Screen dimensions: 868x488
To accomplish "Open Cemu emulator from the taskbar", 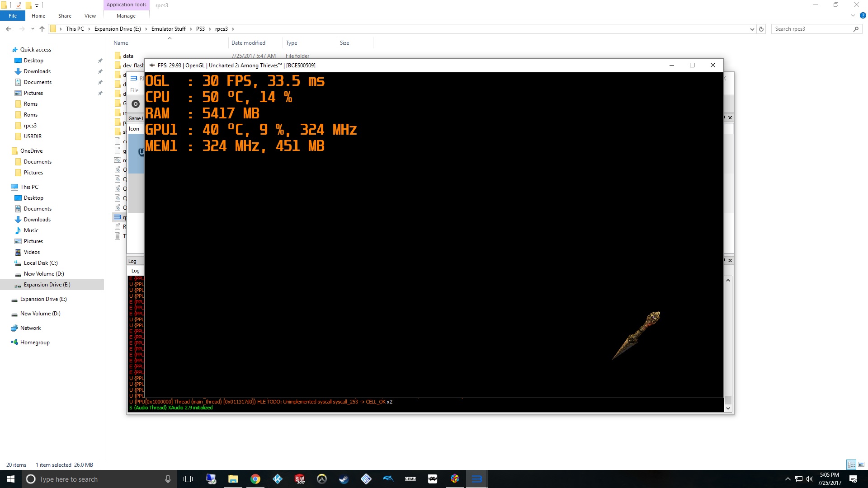I will pos(410,479).
